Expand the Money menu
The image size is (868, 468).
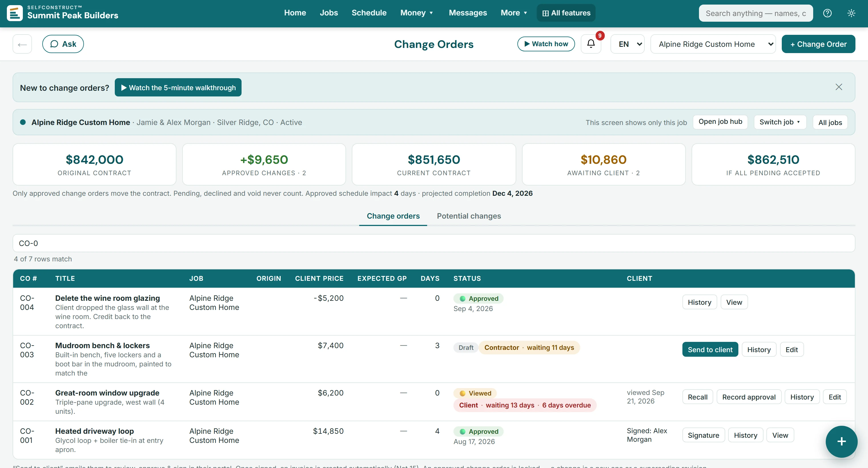(417, 13)
